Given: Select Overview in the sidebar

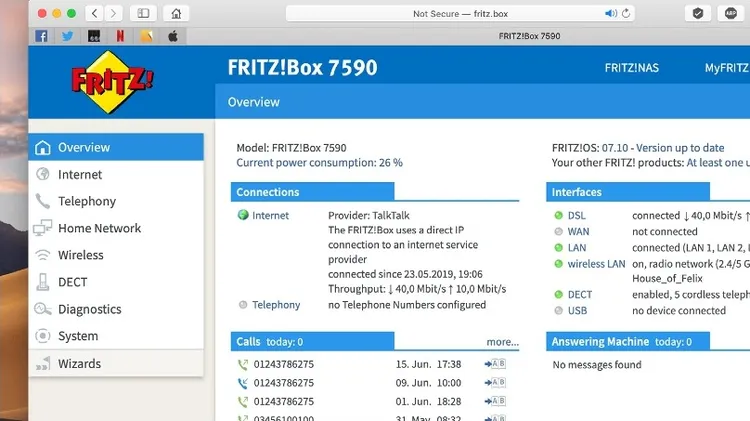Looking at the screenshot, I should [116, 147].
